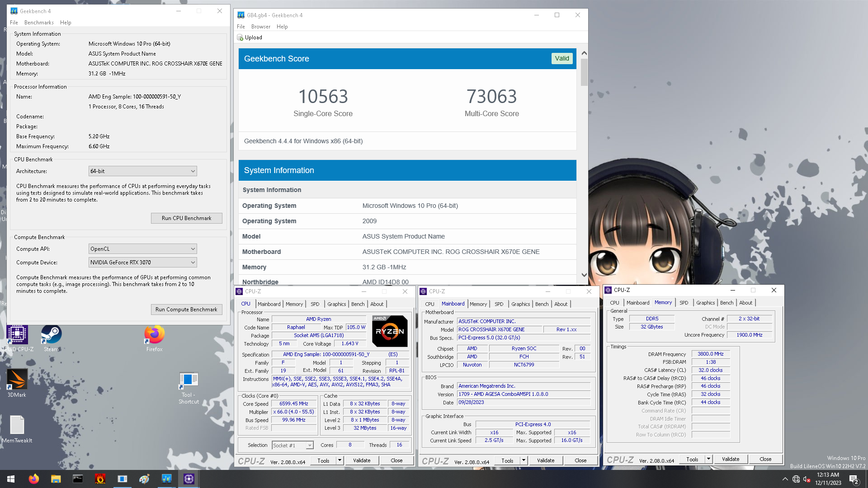Screen dimensions: 868x488
Task: Switch to SPD tab in first CPU-Z window
Action: click(315, 304)
